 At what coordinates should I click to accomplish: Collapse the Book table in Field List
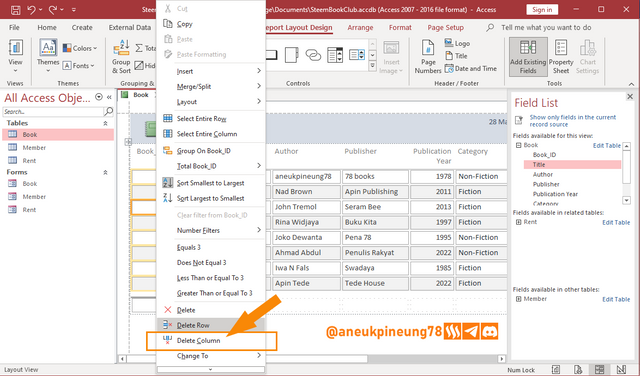tap(518, 145)
